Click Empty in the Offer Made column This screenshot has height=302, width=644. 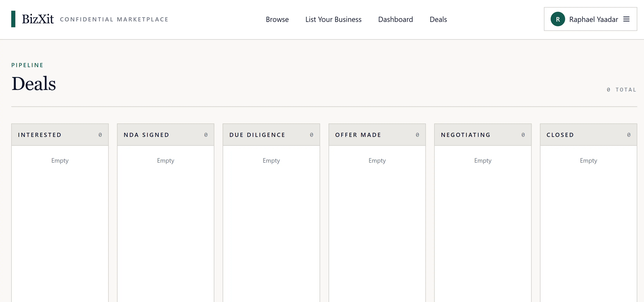coord(377,160)
